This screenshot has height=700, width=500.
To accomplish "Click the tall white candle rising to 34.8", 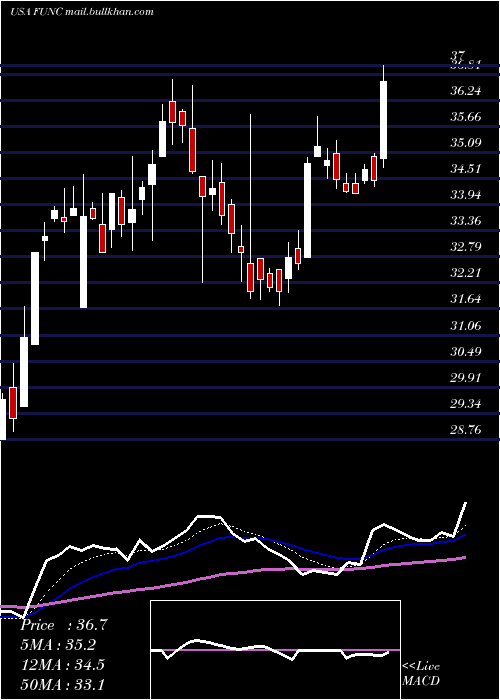I will tap(308, 210).
